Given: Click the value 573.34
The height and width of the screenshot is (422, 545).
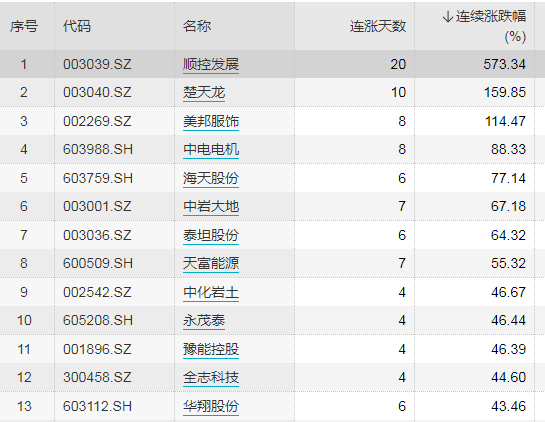Looking at the screenshot, I should pyautogui.click(x=505, y=64).
